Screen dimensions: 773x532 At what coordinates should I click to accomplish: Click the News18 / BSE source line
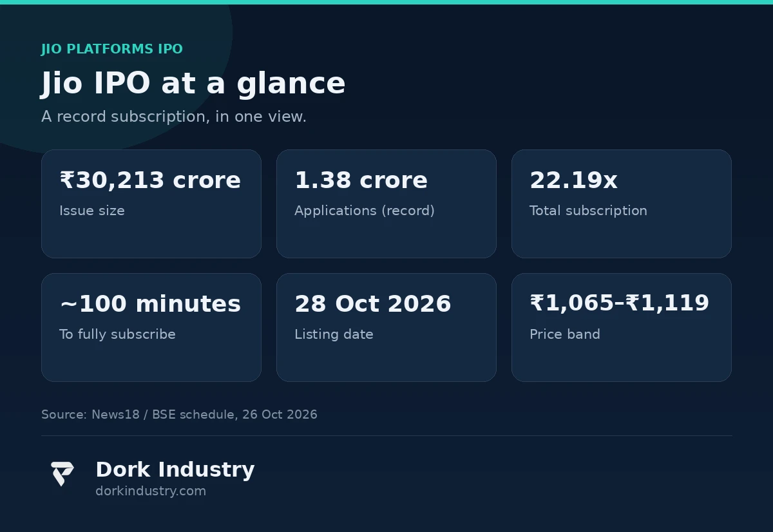click(x=179, y=415)
